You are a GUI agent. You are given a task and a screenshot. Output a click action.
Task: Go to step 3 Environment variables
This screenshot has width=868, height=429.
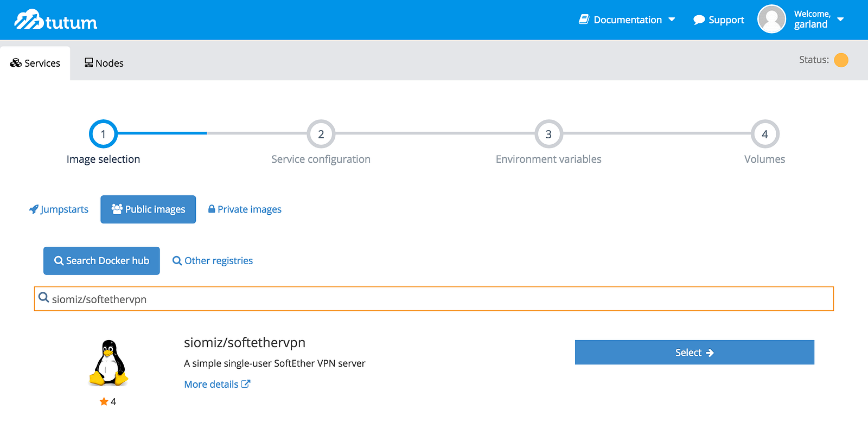point(548,134)
